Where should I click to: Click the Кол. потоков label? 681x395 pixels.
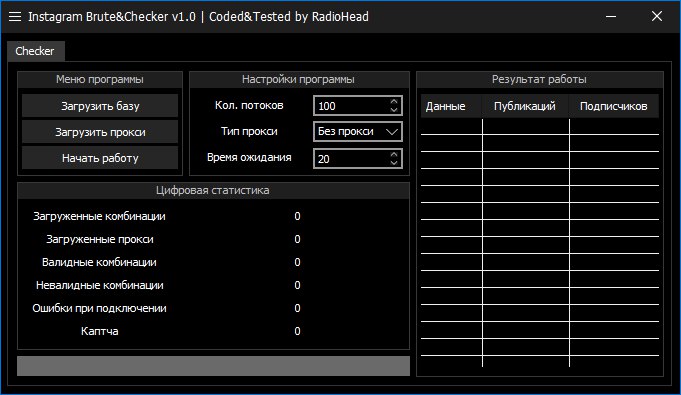tap(249, 105)
